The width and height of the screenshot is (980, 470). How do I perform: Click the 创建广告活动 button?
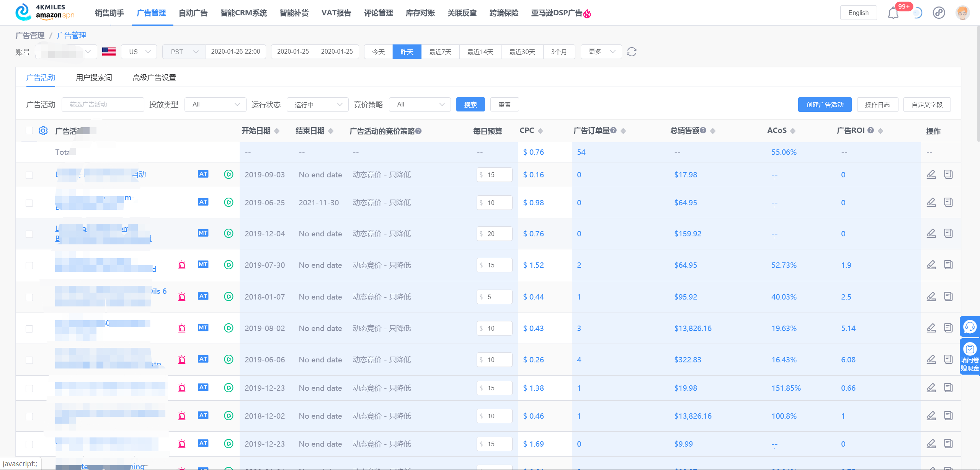[x=825, y=104]
